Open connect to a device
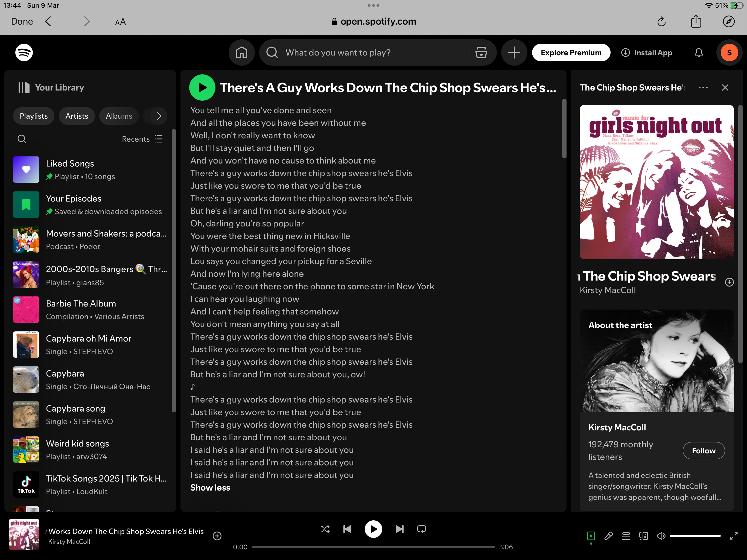The width and height of the screenshot is (747, 560). (644, 536)
